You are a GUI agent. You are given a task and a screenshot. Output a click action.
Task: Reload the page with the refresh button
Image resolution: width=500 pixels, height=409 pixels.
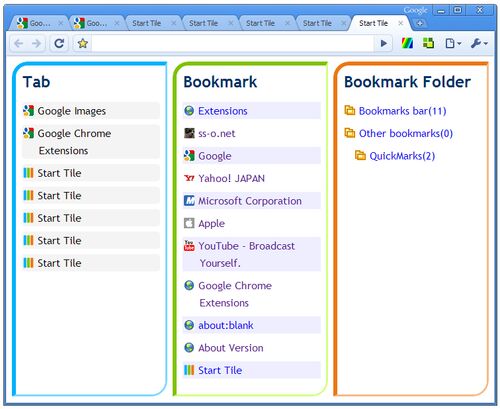pos(59,43)
